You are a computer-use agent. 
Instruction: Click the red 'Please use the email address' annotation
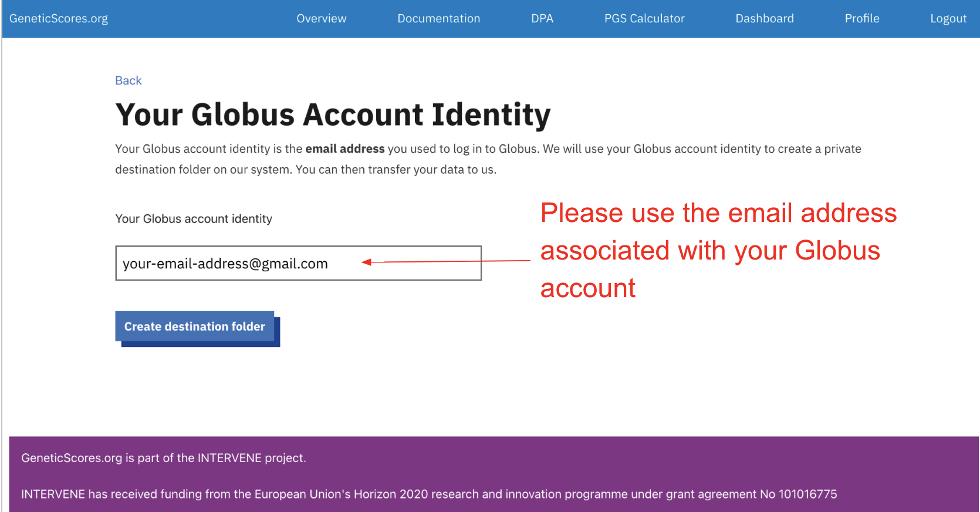coord(718,213)
